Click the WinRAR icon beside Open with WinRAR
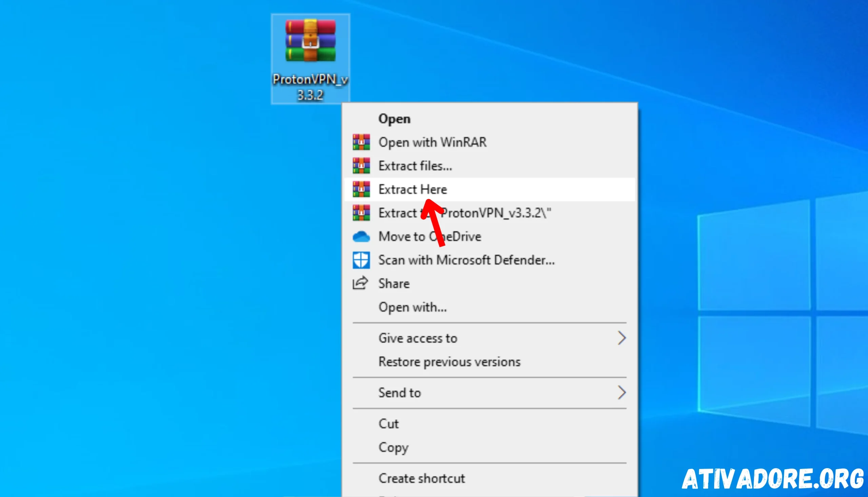 pos(361,142)
